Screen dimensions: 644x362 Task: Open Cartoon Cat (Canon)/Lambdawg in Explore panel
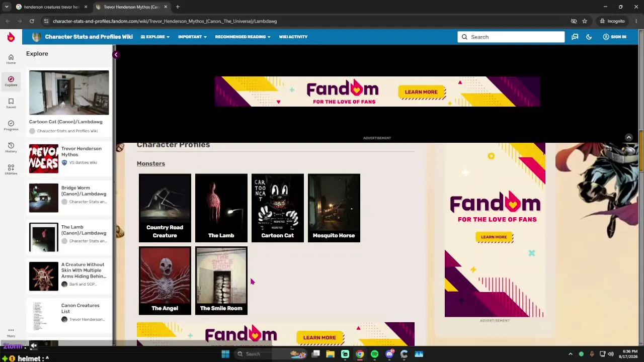pos(68,103)
